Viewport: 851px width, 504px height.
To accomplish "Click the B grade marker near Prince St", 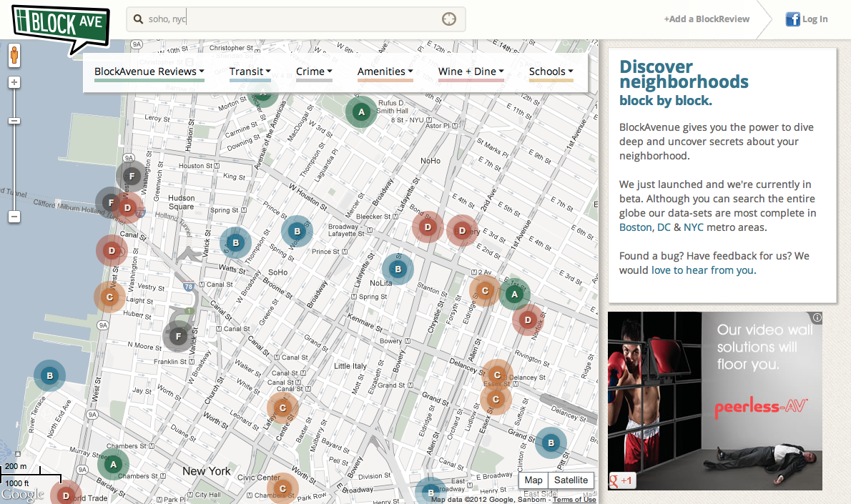I will [297, 231].
